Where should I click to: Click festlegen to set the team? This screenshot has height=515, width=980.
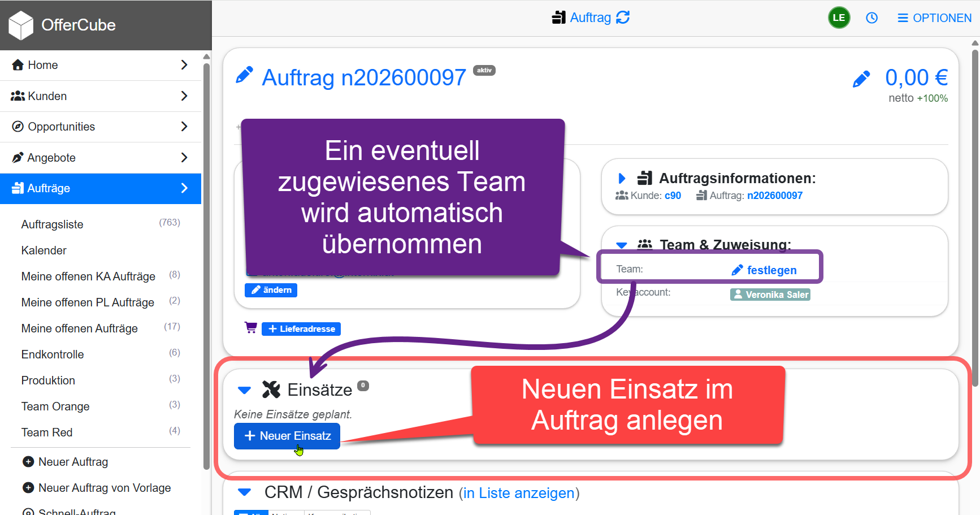click(x=764, y=270)
